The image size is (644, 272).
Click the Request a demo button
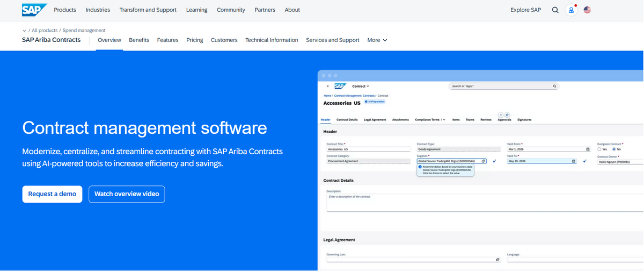[x=52, y=194]
